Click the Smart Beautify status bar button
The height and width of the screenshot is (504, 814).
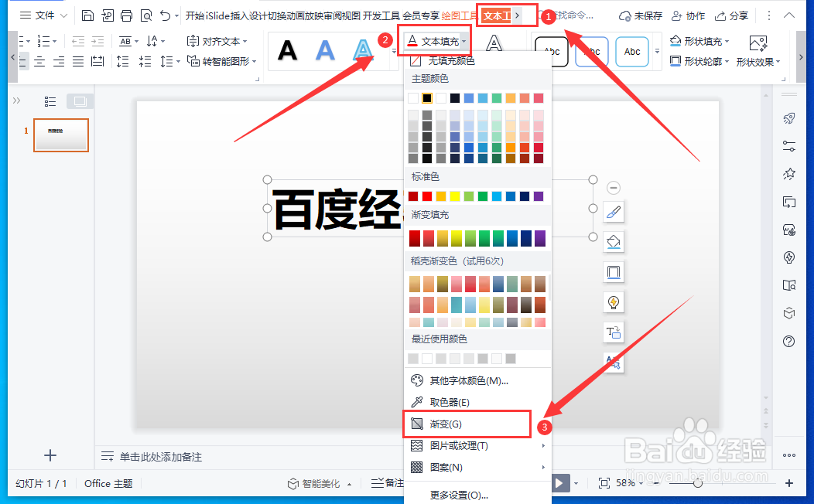point(320,483)
